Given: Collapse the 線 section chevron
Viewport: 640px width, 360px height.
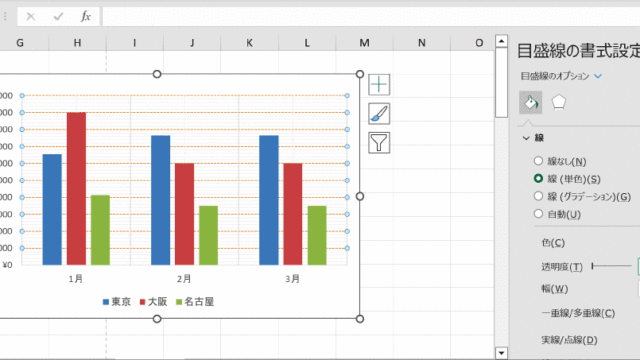Looking at the screenshot, I should coord(526,138).
